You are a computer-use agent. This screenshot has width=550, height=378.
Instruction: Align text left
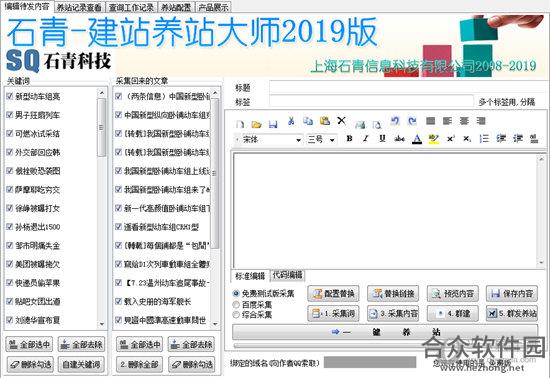(447, 121)
